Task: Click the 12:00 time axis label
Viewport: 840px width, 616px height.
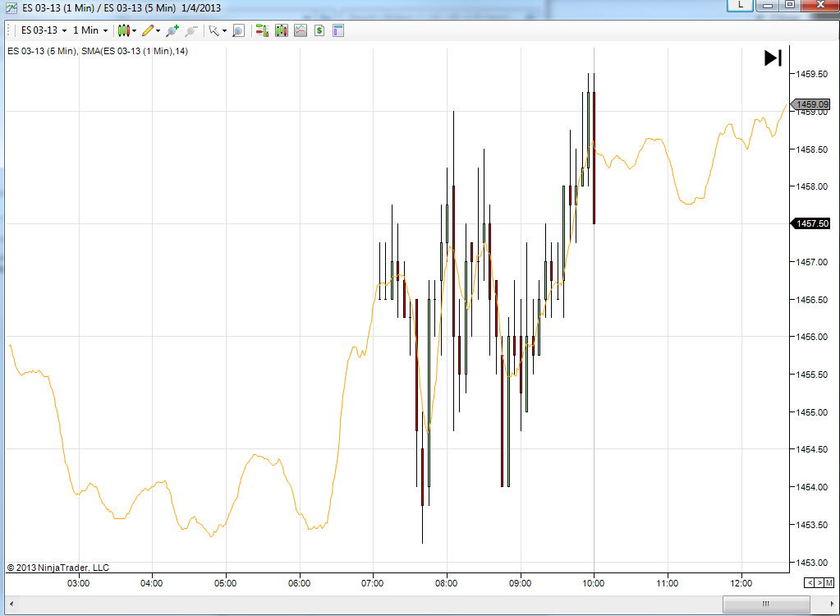Action: (741, 583)
